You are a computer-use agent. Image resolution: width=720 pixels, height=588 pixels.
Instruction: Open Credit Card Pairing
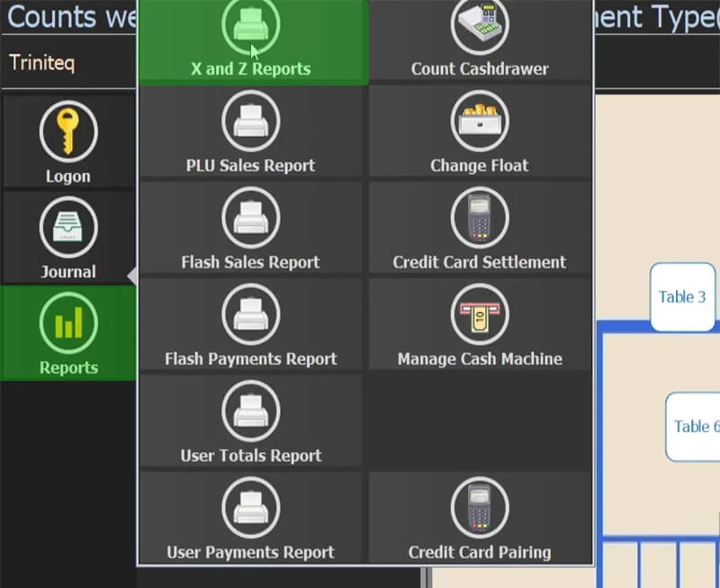tap(480, 518)
